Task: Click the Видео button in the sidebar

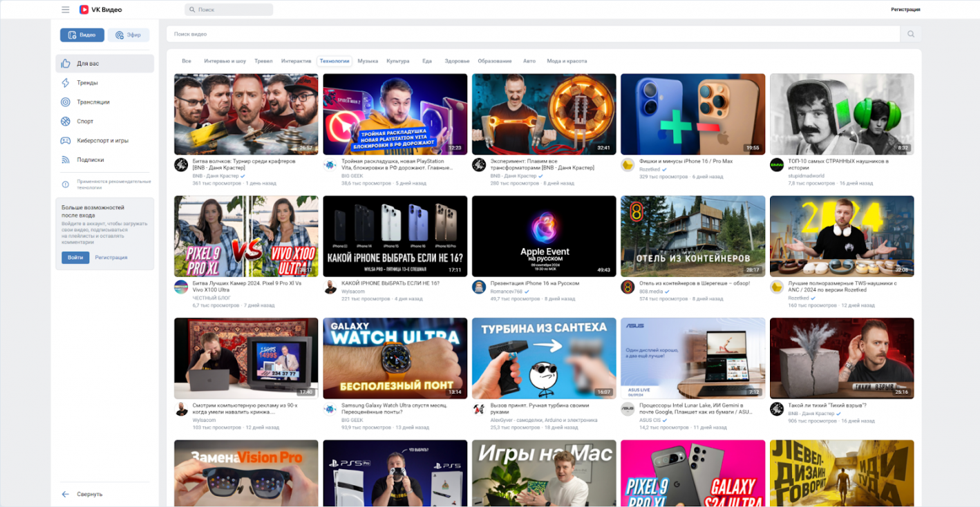Action: click(82, 35)
